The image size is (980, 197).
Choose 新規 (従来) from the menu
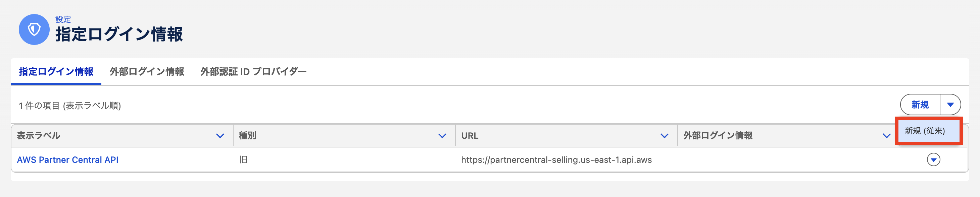(x=925, y=131)
